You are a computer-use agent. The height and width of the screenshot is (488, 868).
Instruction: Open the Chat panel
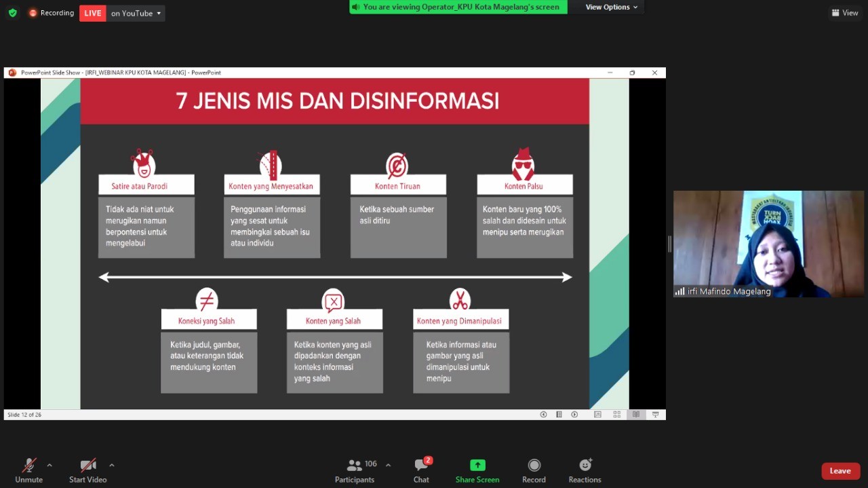pyautogui.click(x=421, y=470)
